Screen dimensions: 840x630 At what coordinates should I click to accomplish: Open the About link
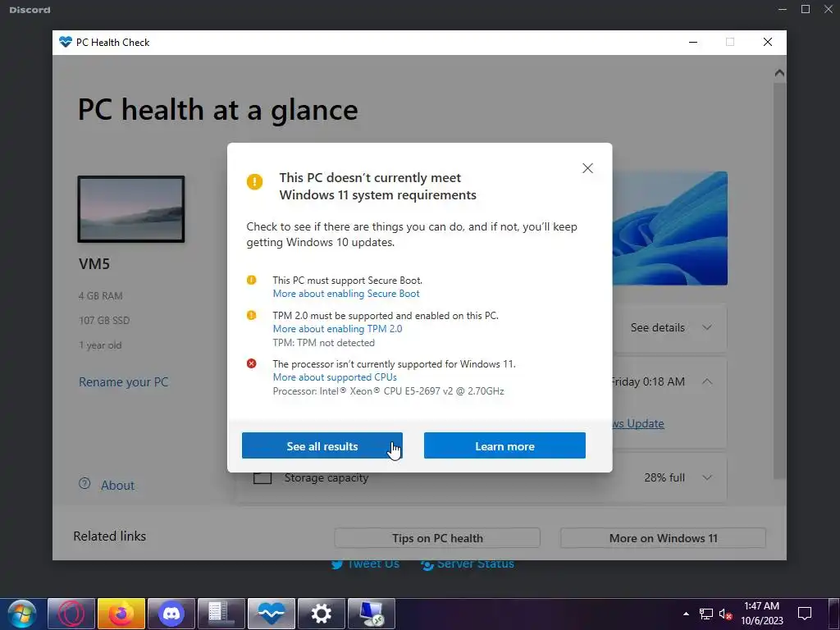(x=118, y=486)
